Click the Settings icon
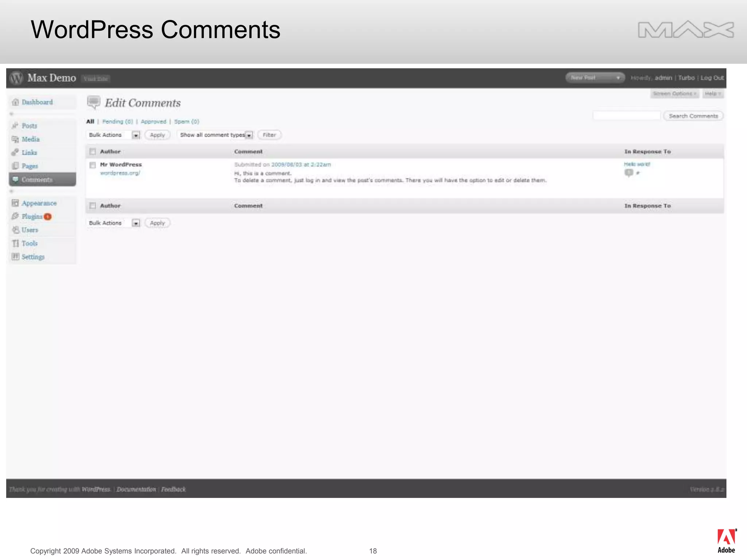Viewport: 747px width, 560px height. pos(15,257)
